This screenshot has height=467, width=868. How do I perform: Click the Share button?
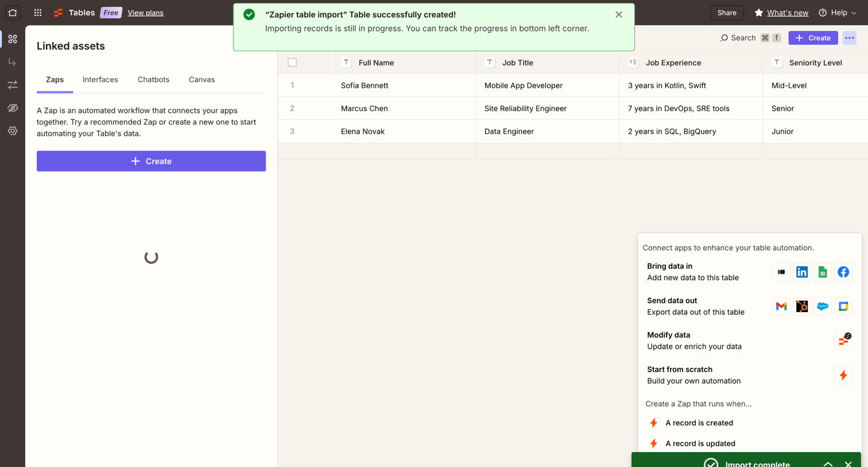727,13
